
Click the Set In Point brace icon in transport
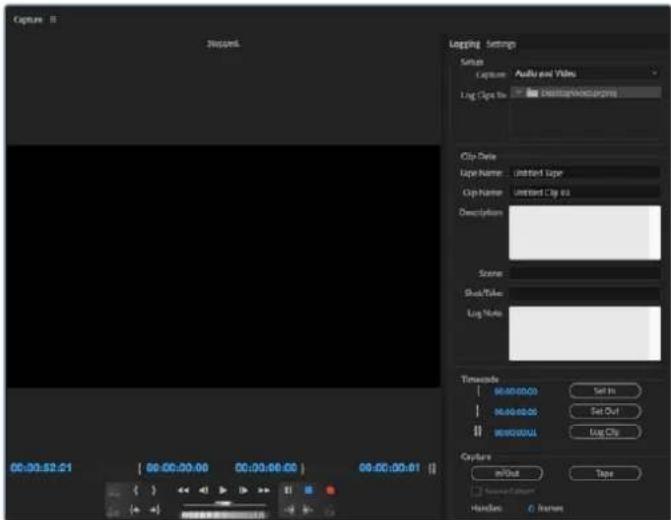136,490
